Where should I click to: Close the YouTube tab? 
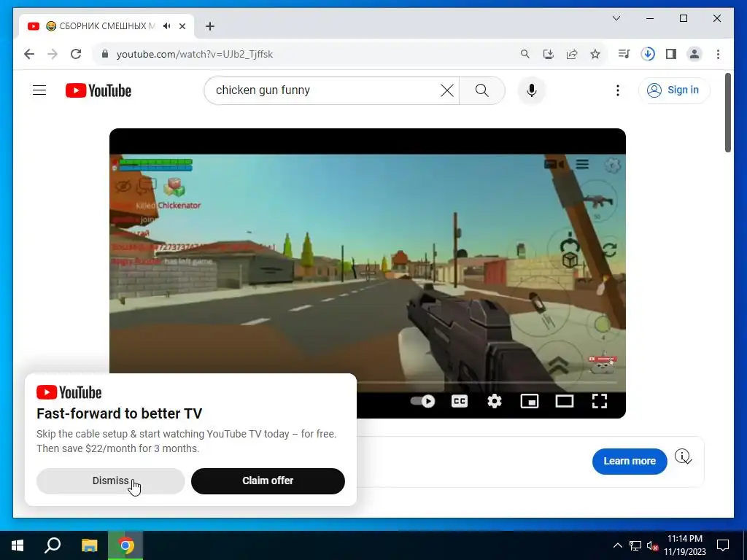[182, 26]
